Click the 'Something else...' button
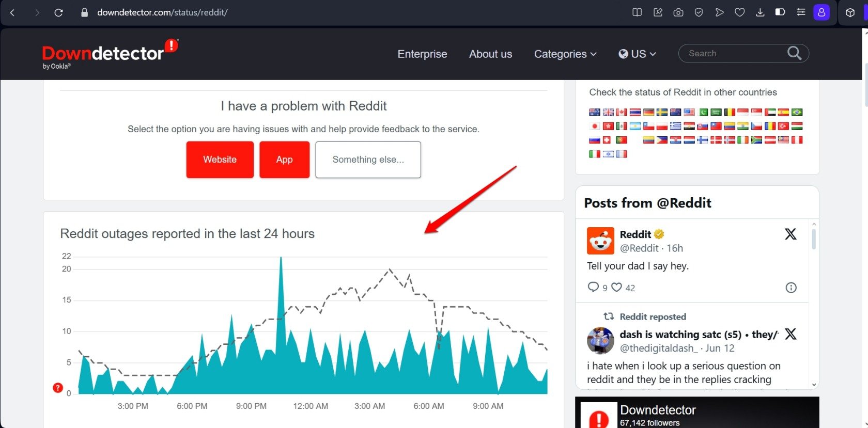868x428 pixels. pos(368,160)
